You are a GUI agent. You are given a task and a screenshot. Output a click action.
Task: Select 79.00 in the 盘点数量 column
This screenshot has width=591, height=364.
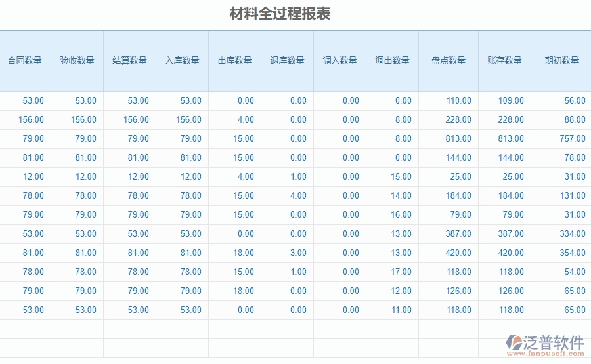pyautogui.click(x=460, y=214)
